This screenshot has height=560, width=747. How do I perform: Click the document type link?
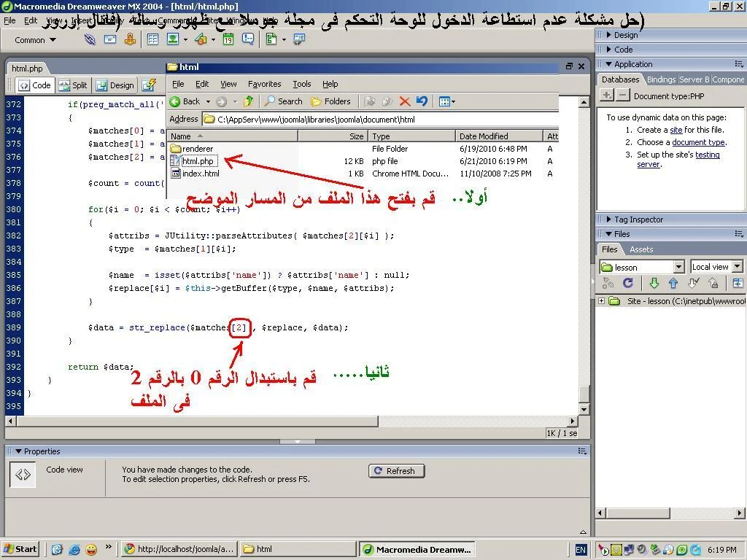[x=698, y=142]
